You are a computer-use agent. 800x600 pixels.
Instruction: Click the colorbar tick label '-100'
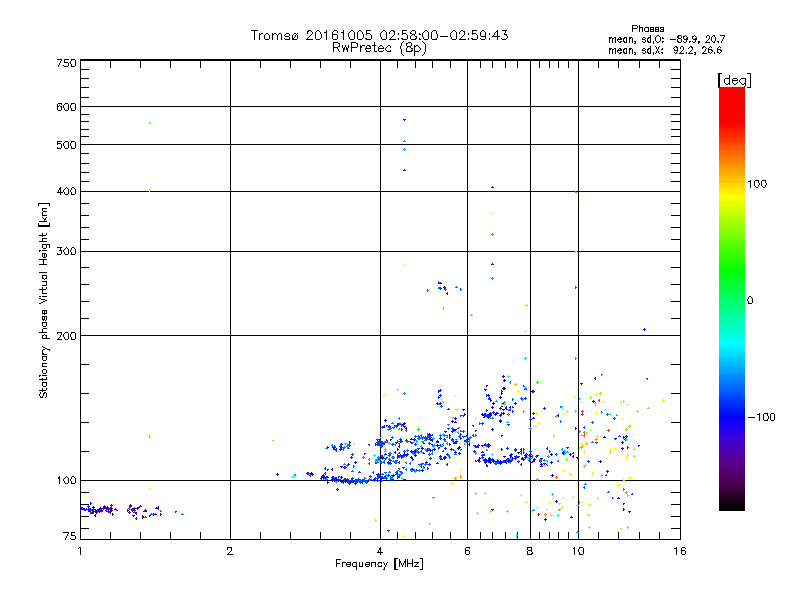(x=761, y=417)
